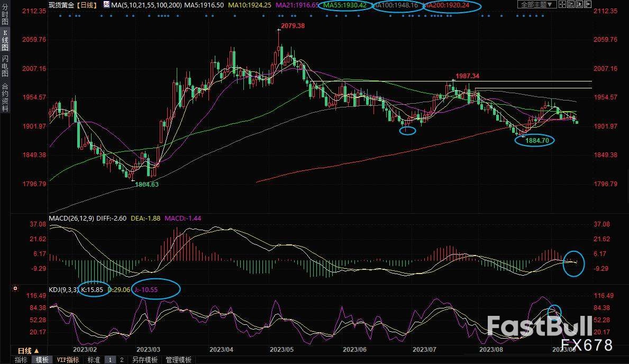This screenshot has width=629, height=364.
Task: Expand the 日线 period selector at bottom left
Action: [x=28, y=351]
